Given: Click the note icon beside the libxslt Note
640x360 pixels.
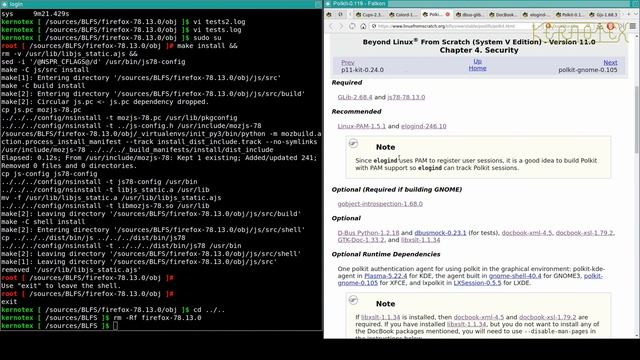Looking at the screenshot, I should click(353, 300).
